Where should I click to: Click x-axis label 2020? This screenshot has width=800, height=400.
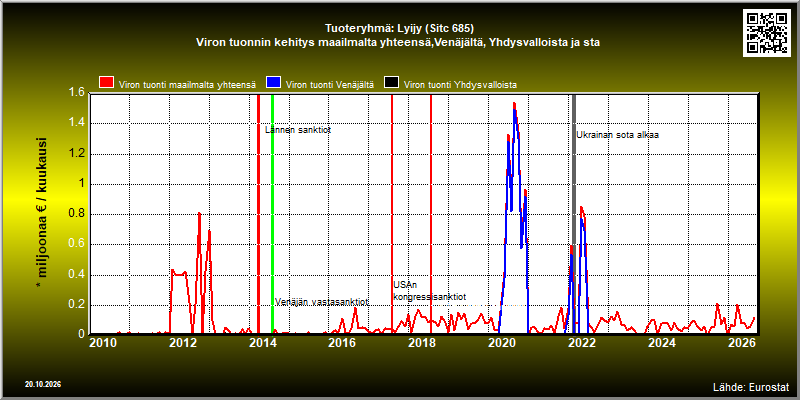(503, 343)
